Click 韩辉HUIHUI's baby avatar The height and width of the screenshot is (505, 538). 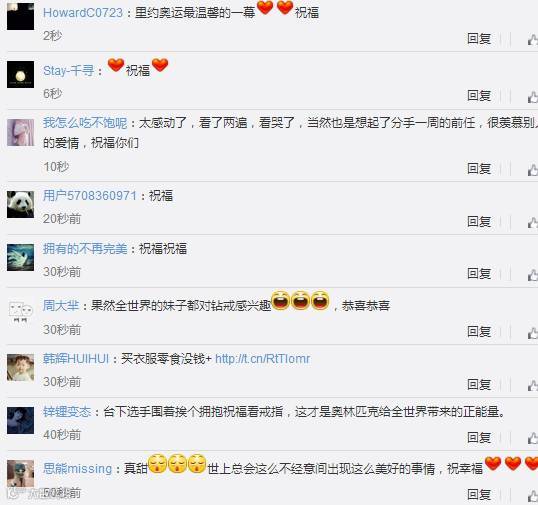click(21, 367)
